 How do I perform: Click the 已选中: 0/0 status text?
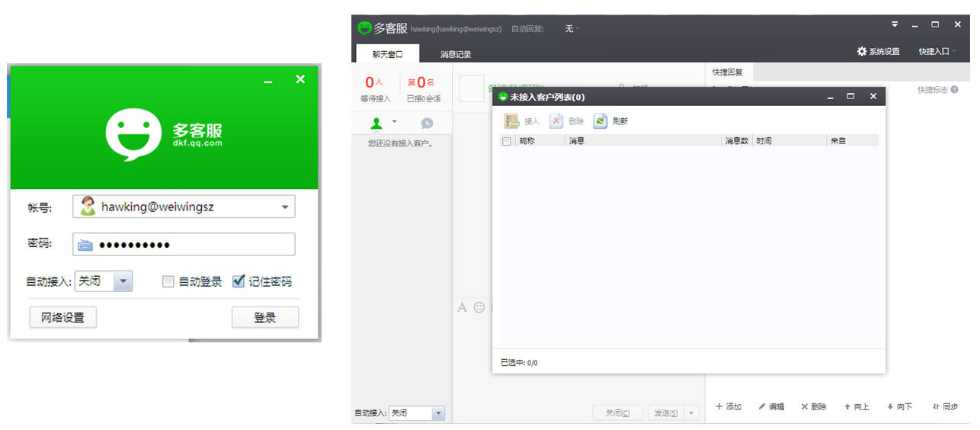[519, 363]
